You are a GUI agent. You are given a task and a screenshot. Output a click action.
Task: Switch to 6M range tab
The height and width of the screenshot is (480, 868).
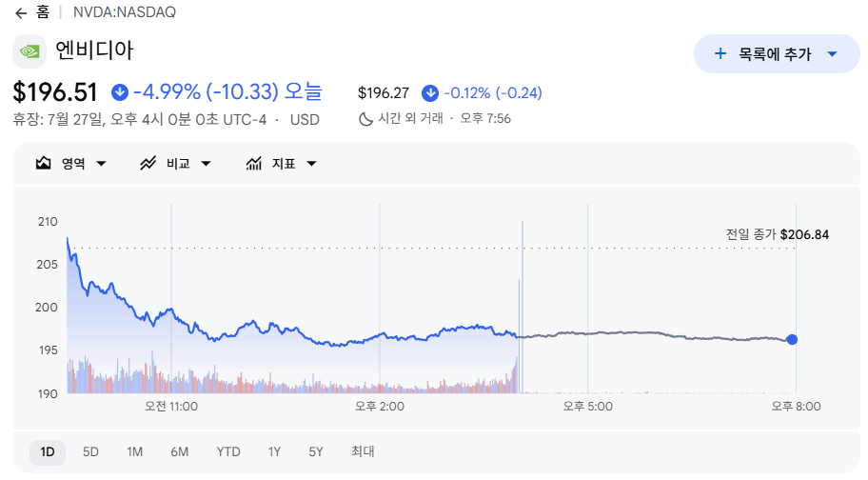coord(179,452)
